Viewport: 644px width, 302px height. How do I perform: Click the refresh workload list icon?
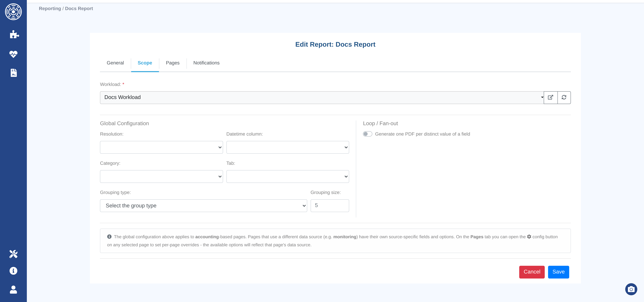click(564, 97)
